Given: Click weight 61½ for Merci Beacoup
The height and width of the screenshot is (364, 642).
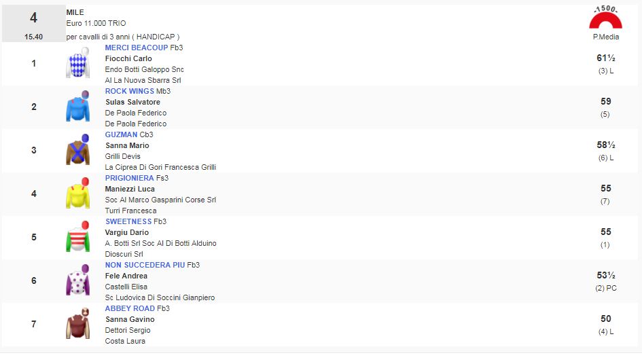Looking at the screenshot, I should click(x=605, y=58).
